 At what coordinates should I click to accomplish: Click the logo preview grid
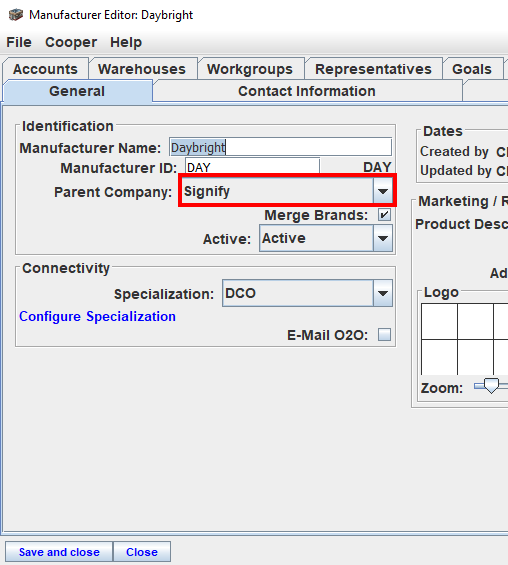[464, 339]
